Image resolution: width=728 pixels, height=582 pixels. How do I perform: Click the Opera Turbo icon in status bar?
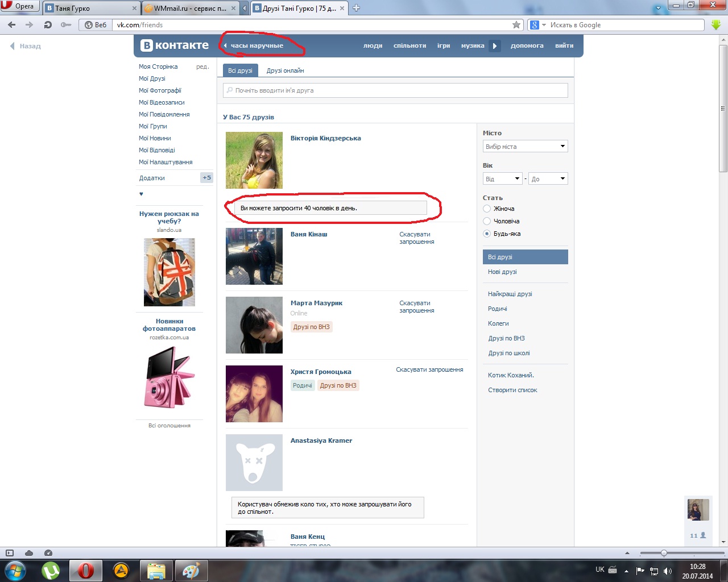(48, 553)
